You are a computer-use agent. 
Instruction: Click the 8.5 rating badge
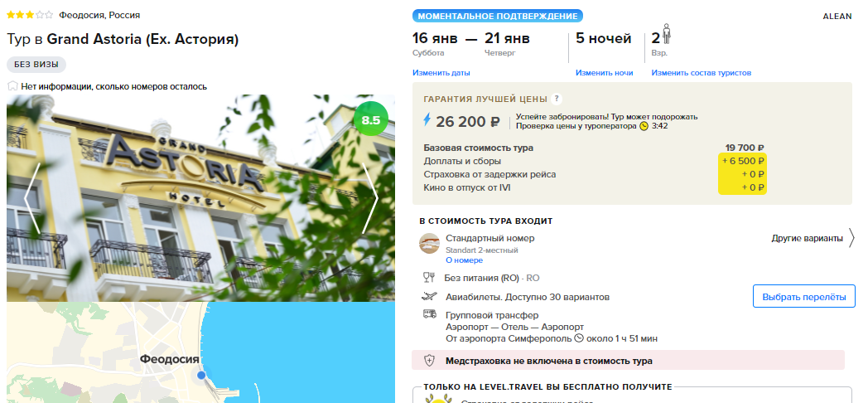click(x=371, y=119)
